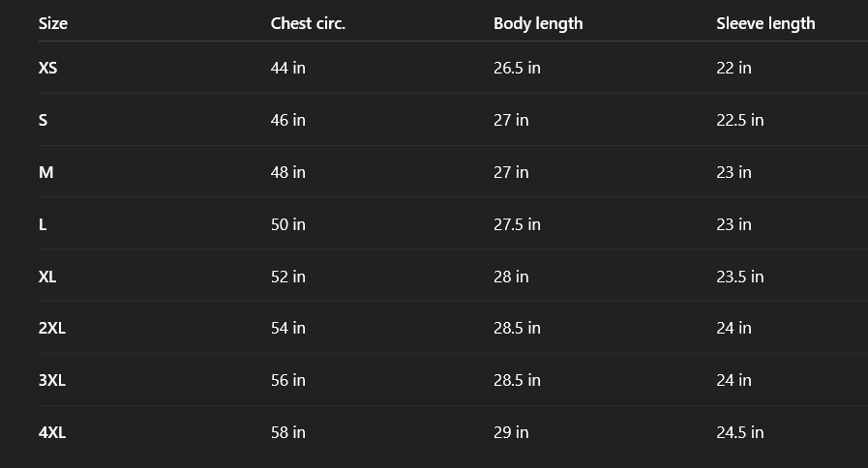Click the 29 in body length value

pyautogui.click(x=511, y=432)
